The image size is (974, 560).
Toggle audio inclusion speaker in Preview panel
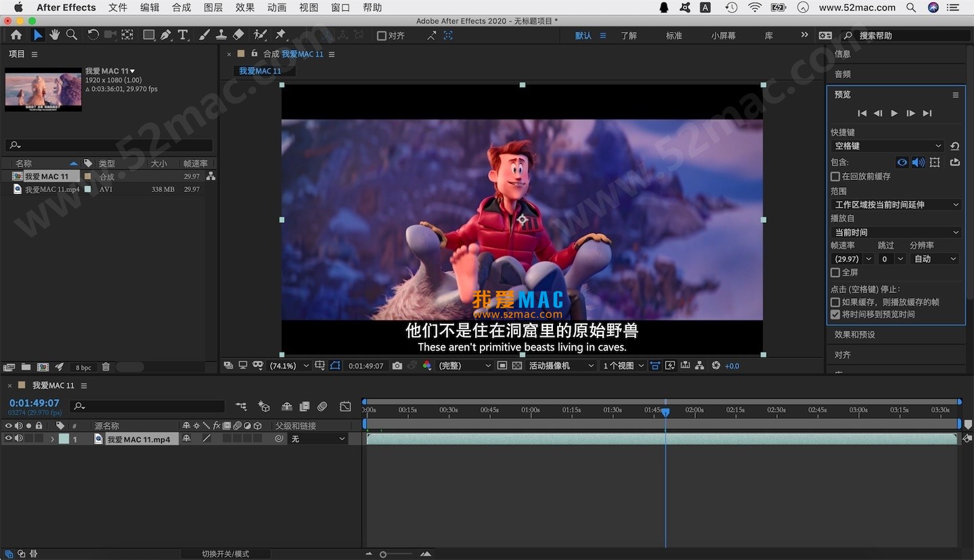(918, 162)
